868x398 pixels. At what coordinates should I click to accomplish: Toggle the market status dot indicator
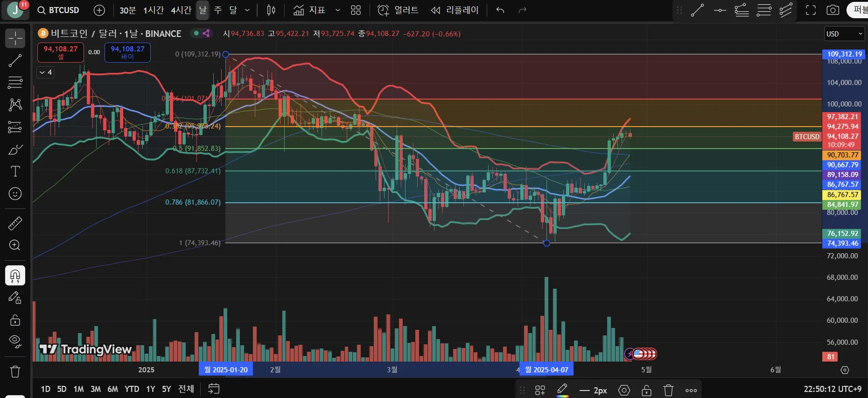pyautogui.click(x=196, y=33)
